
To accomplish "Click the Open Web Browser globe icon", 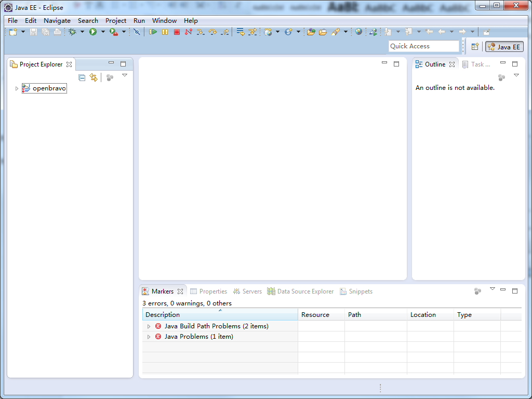I will click(358, 32).
